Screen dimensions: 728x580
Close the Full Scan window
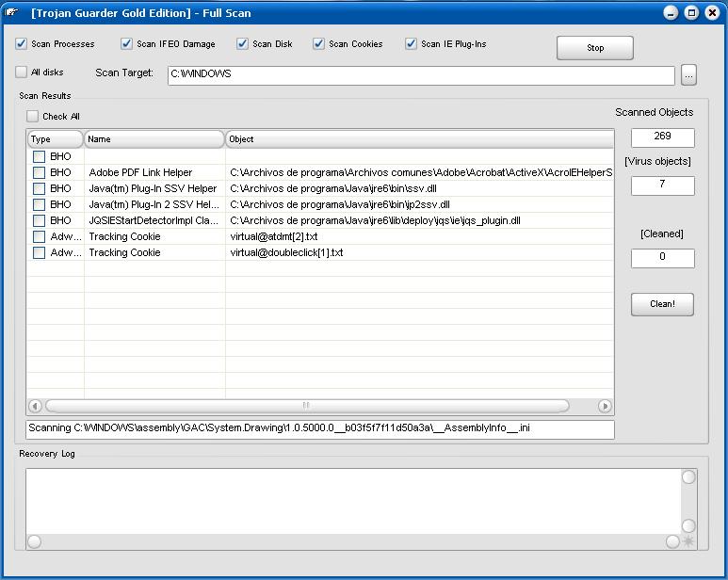[x=712, y=12]
